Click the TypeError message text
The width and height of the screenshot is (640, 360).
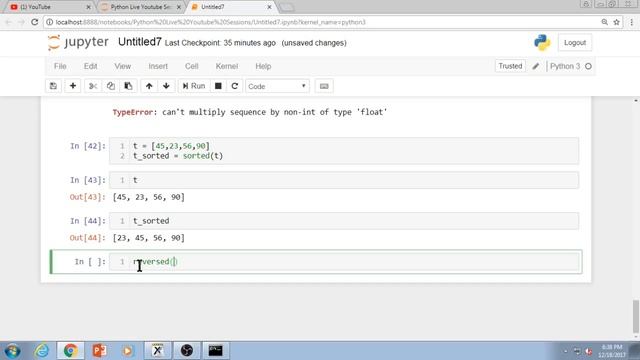coord(250,112)
